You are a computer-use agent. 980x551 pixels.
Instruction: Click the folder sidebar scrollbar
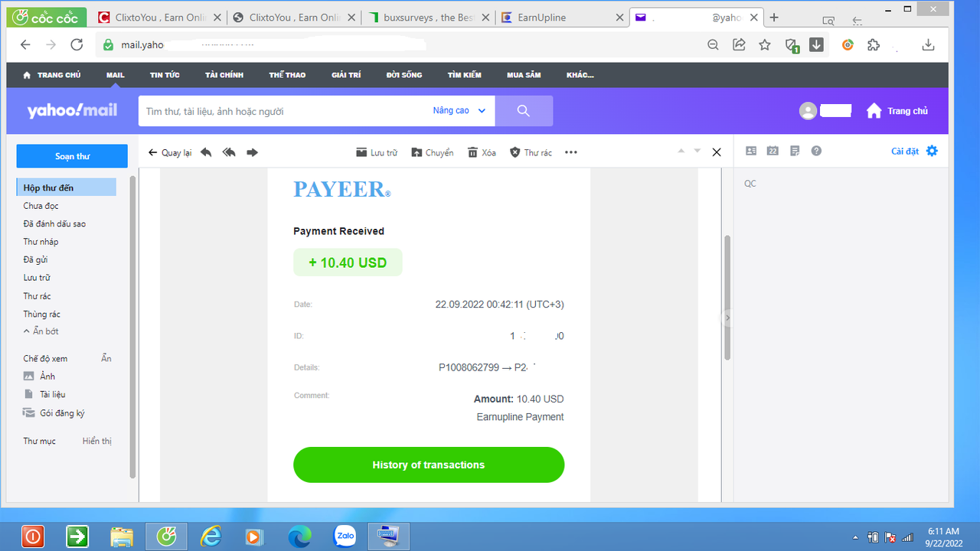[x=133, y=327]
